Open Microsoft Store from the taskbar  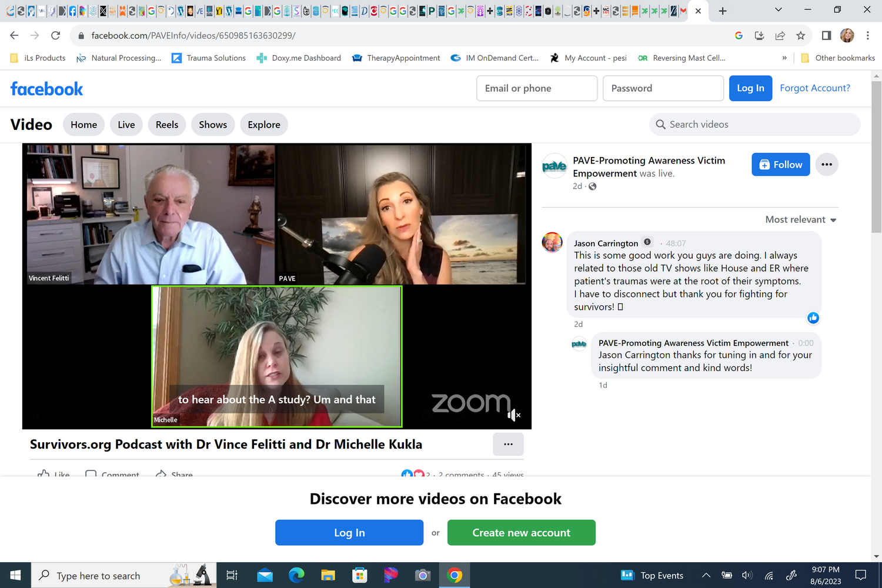click(x=359, y=575)
